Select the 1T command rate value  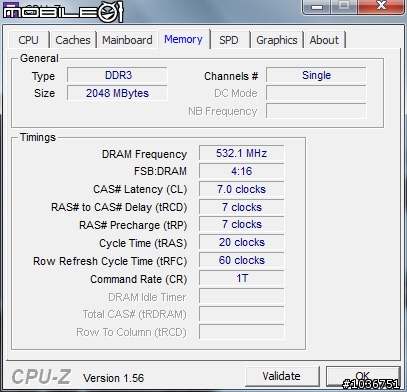(242, 278)
